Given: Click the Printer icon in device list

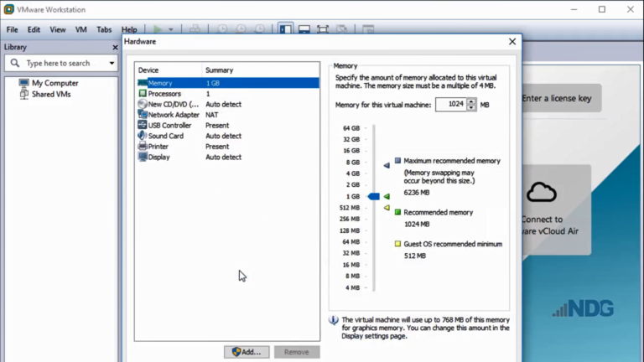Looking at the screenshot, I should [143, 146].
